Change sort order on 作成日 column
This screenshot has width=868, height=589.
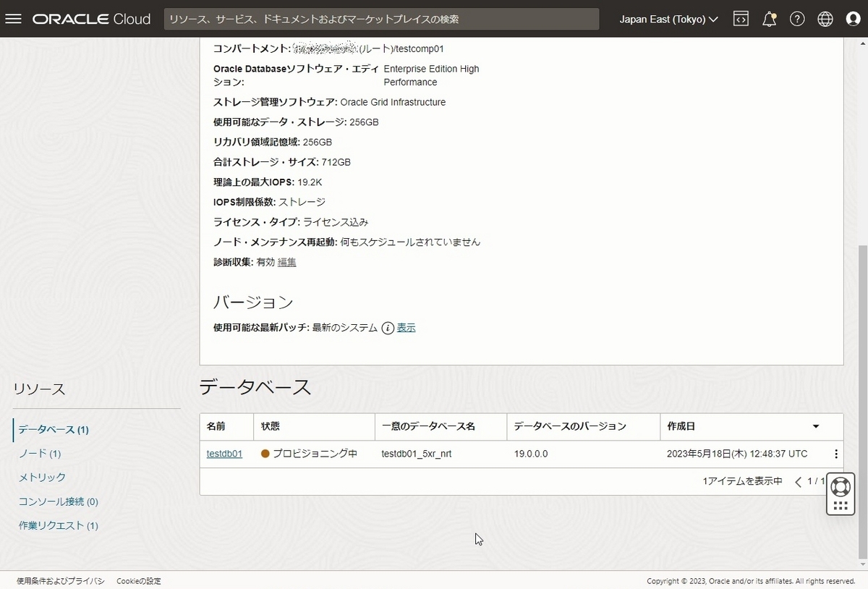[x=815, y=426]
